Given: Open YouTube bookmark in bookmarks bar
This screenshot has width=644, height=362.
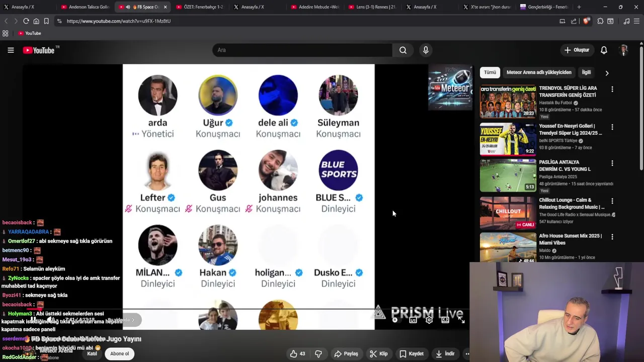Looking at the screenshot, I should click(30, 33).
